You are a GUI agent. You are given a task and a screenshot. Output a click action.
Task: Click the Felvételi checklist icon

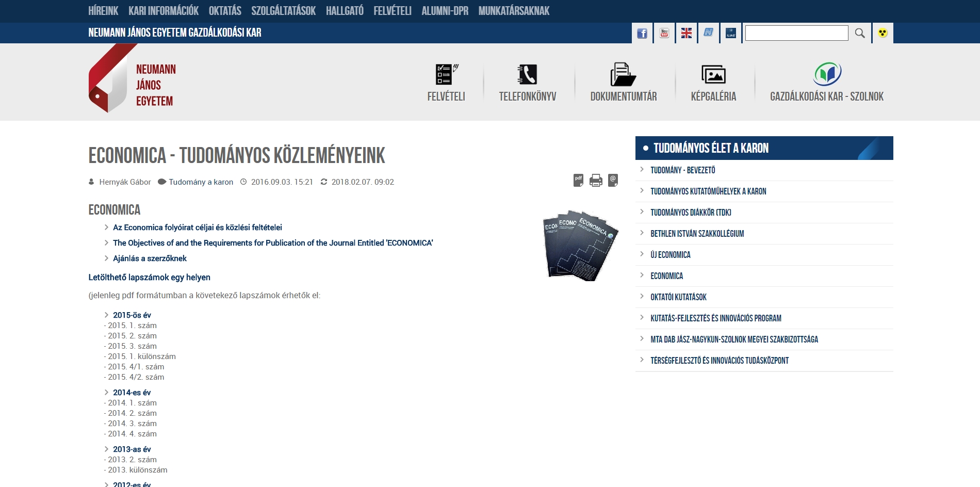[447, 74]
